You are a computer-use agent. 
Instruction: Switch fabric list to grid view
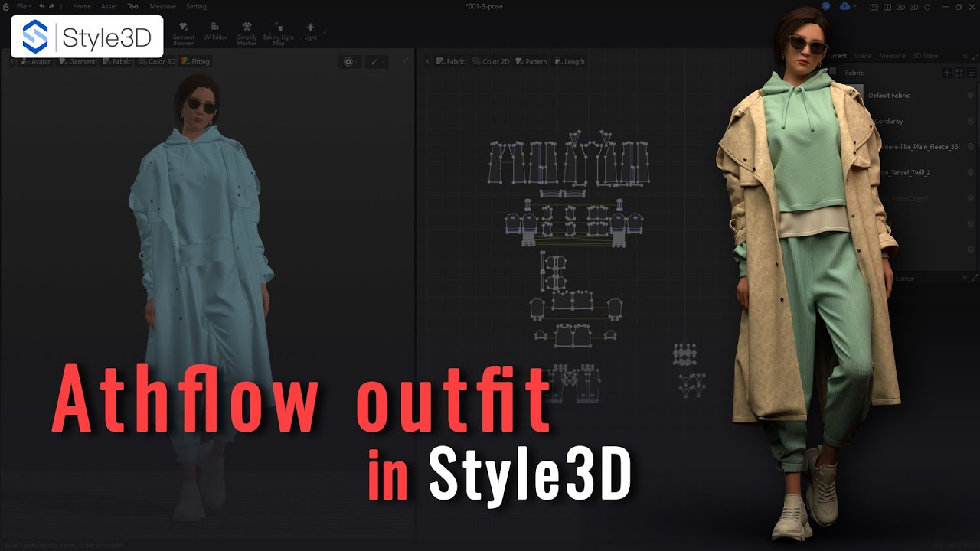tap(959, 73)
